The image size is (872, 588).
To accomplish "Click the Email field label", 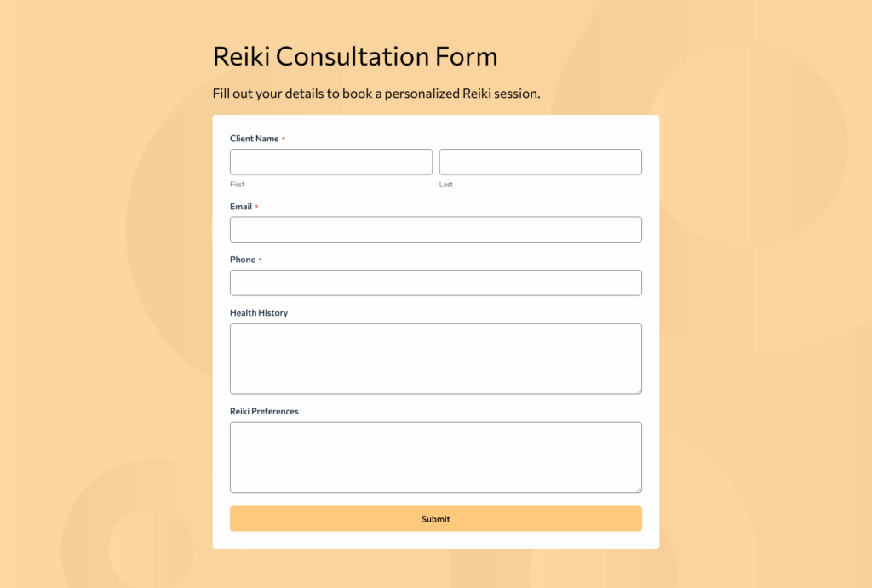I will (x=241, y=206).
